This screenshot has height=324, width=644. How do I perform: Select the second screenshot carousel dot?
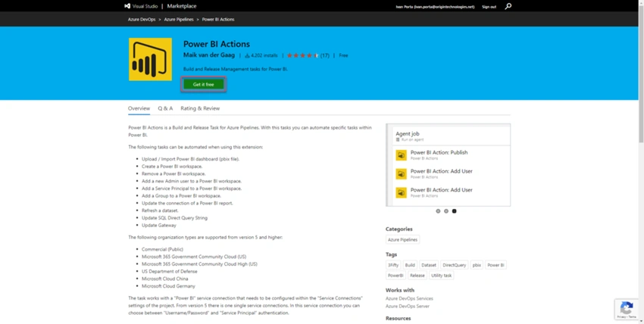(446, 211)
